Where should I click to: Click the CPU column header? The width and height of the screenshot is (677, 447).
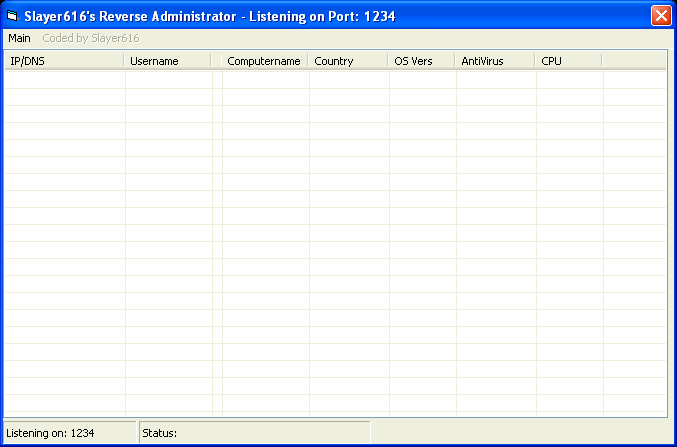click(567, 61)
